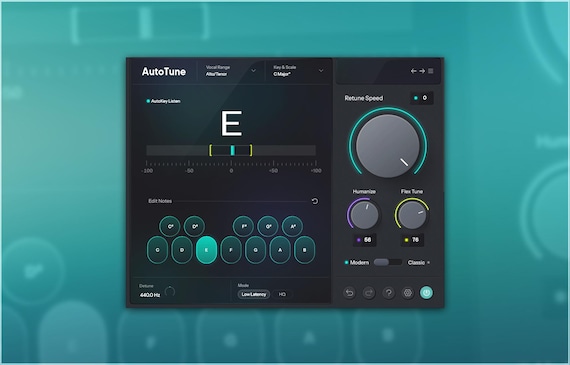Toggle the B note button
The image size is (570, 365).
point(305,250)
